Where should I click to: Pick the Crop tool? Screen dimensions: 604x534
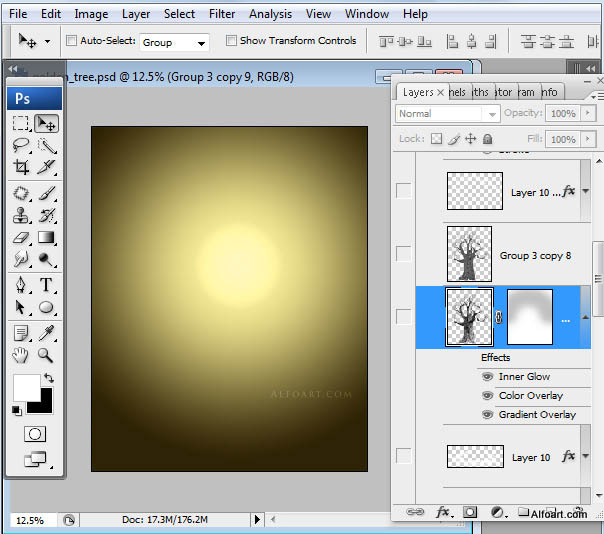point(21,168)
